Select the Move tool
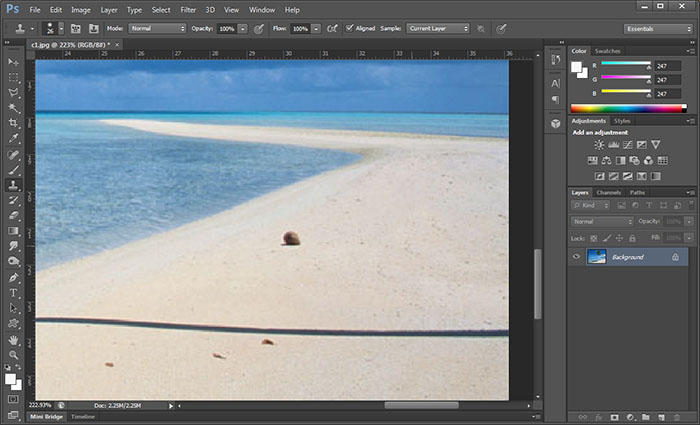This screenshot has height=425, width=700. 13,61
